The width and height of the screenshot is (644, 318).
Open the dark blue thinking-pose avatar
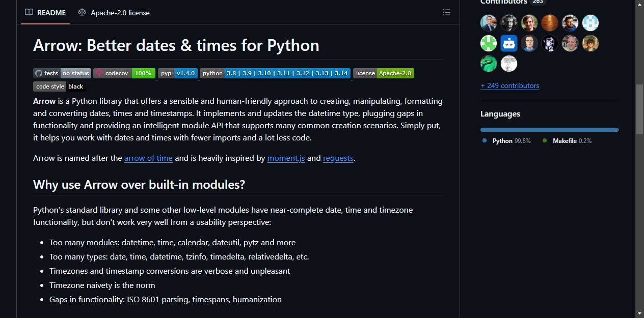click(x=550, y=43)
